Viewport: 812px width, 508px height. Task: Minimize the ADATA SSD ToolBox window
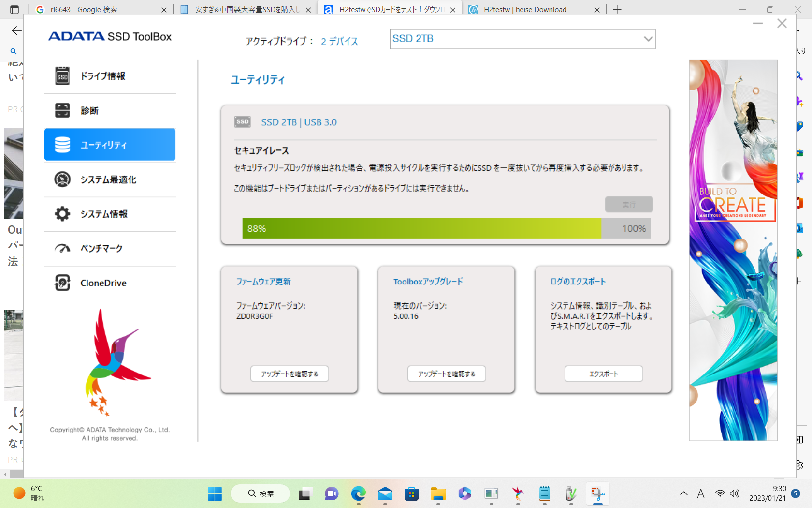757,23
